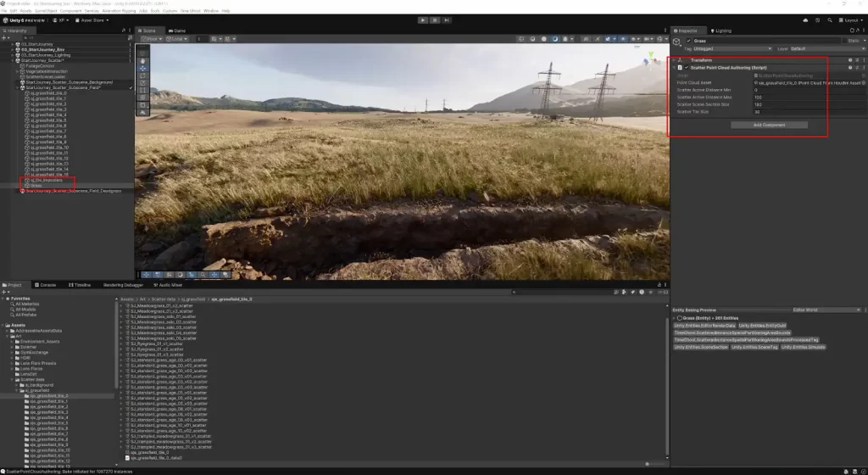Click the scene orientation gizmo
The image size is (868, 475).
click(x=649, y=62)
